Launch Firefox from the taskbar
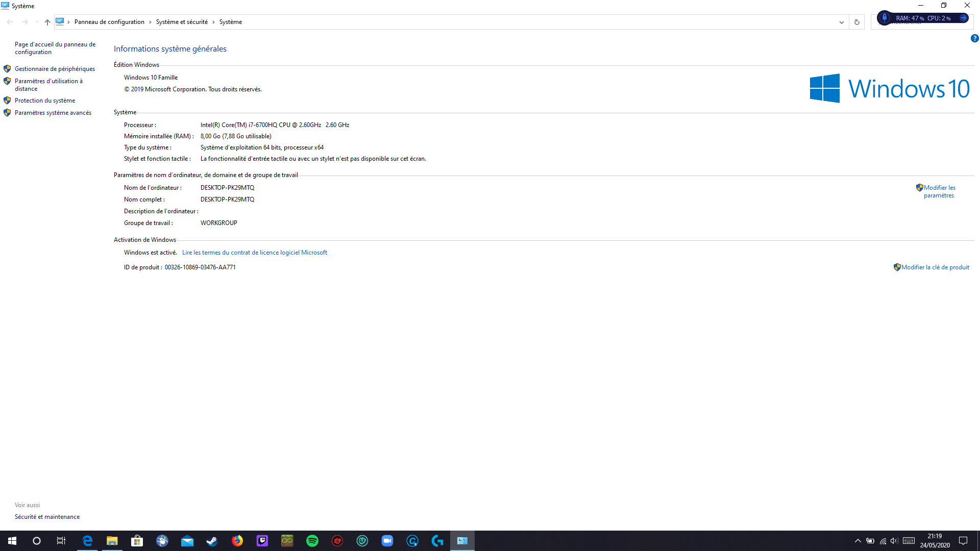Viewport: 980px width, 551px height. [x=237, y=541]
